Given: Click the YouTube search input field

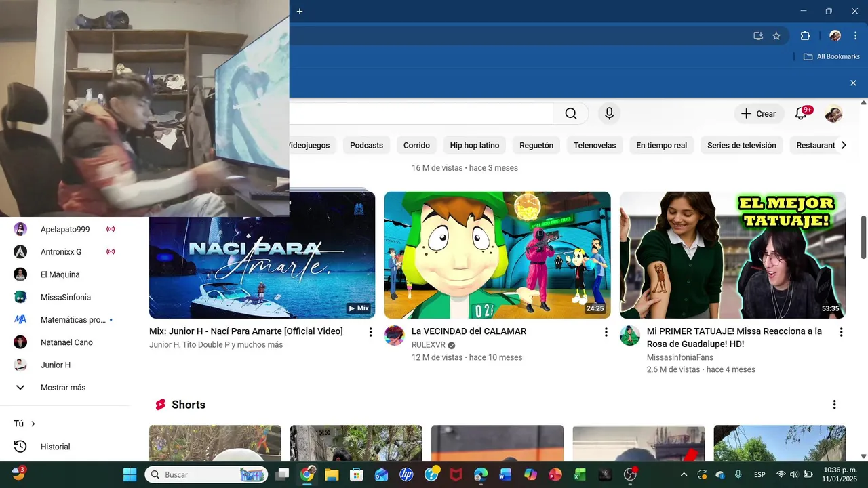Looking at the screenshot, I should (x=420, y=114).
